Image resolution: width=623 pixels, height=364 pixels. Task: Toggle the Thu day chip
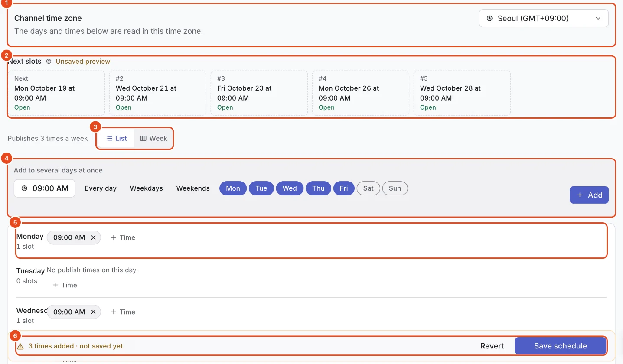[318, 188]
